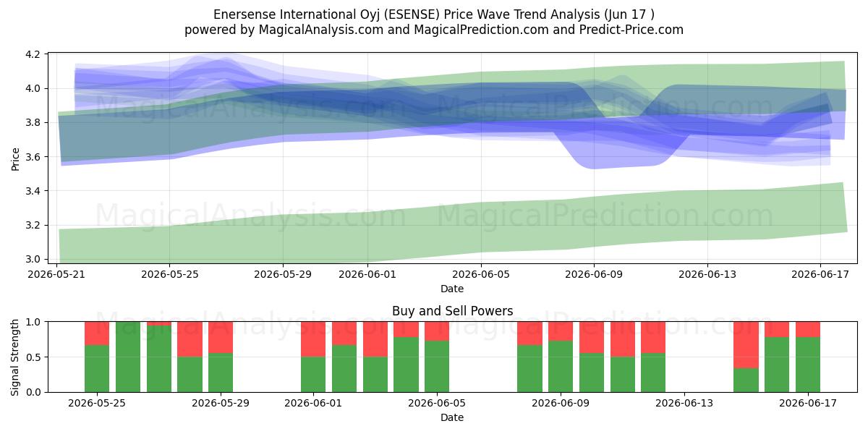
Task: Click the 'Date' label below the price chart
Action: (x=452, y=289)
